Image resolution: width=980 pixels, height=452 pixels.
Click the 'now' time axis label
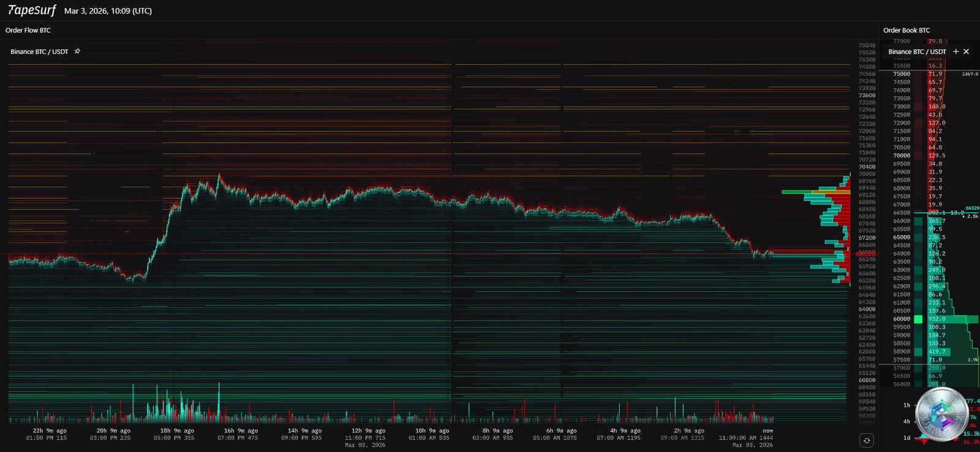pyautogui.click(x=767, y=431)
